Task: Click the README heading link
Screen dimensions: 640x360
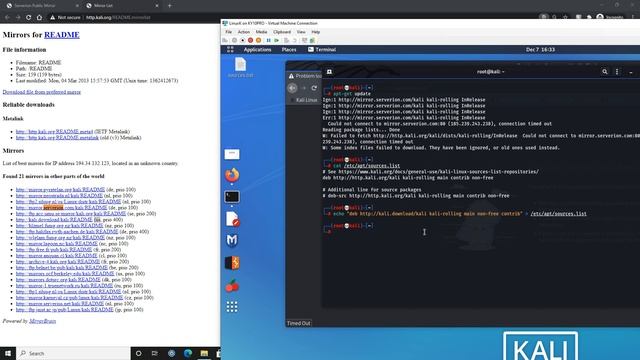Action: click(x=62, y=35)
